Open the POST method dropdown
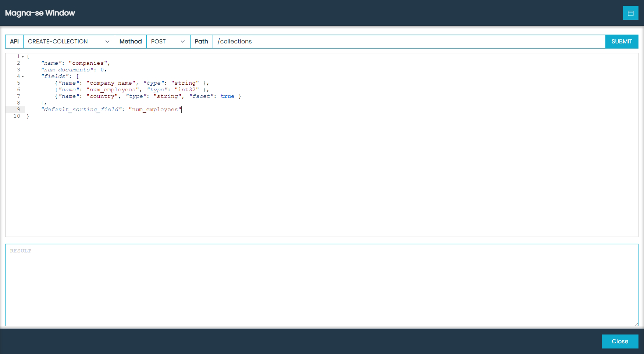This screenshot has width=644, height=354. [168, 42]
